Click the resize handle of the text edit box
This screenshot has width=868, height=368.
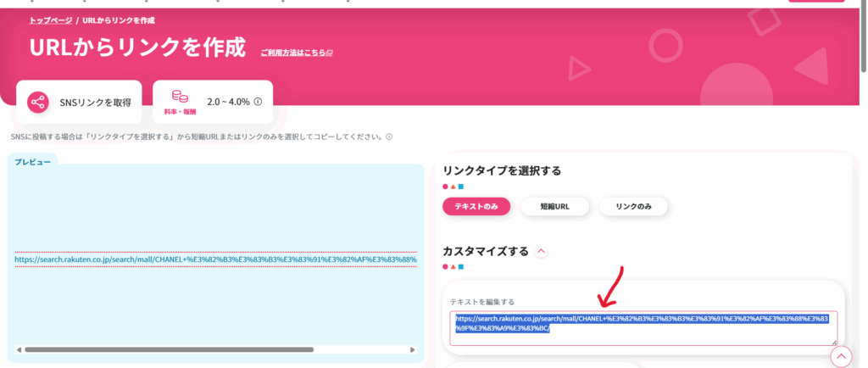(833, 342)
